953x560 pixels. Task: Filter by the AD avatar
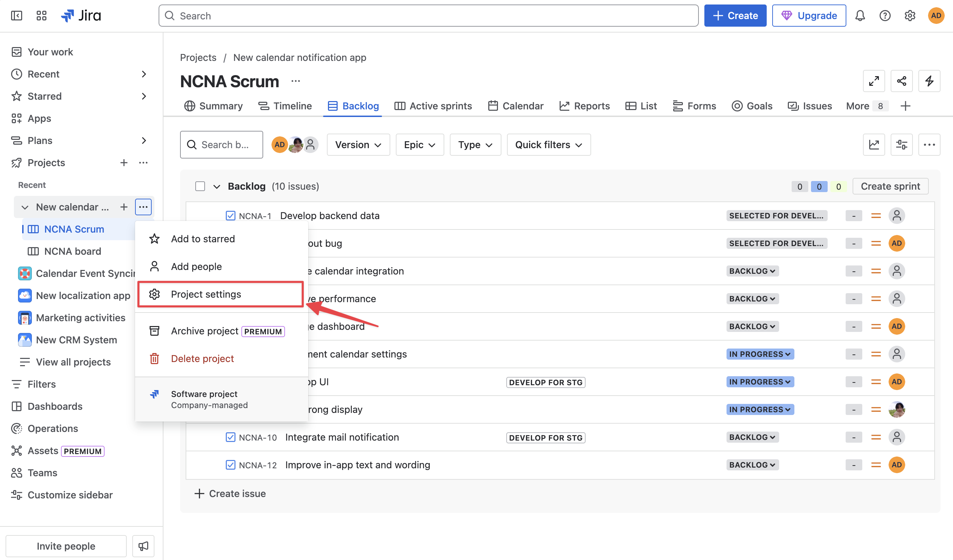click(279, 145)
